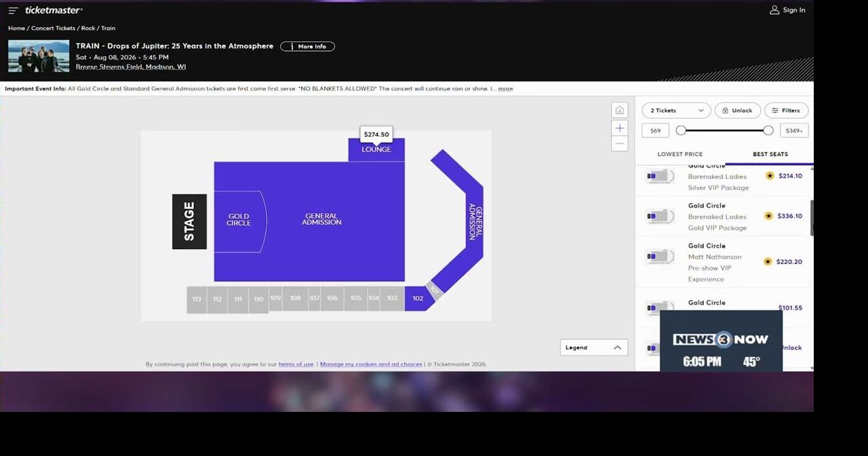This screenshot has width=868, height=456.
Task: Collapse the Legend panel
Action: pyautogui.click(x=616, y=347)
